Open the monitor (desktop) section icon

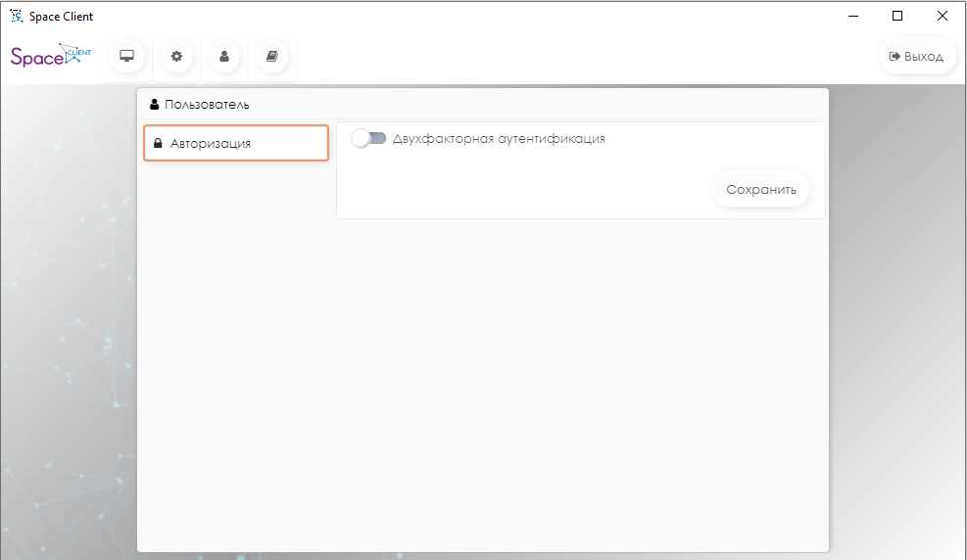click(x=126, y=57)
